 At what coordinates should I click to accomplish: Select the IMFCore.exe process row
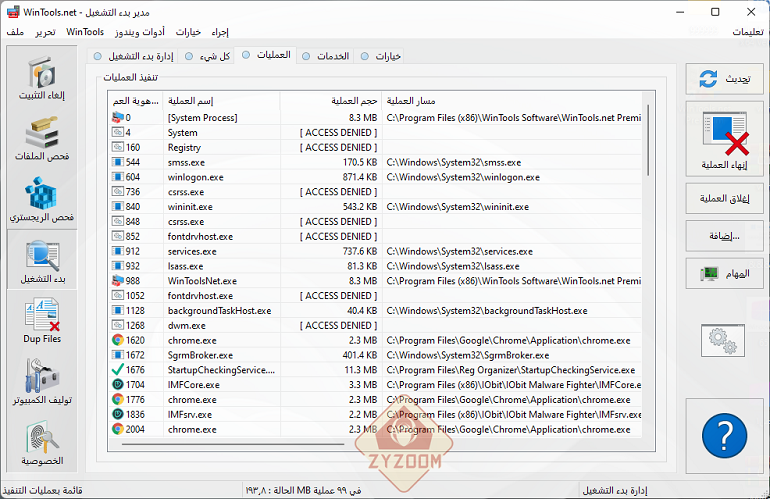click(x=376, y=385)
